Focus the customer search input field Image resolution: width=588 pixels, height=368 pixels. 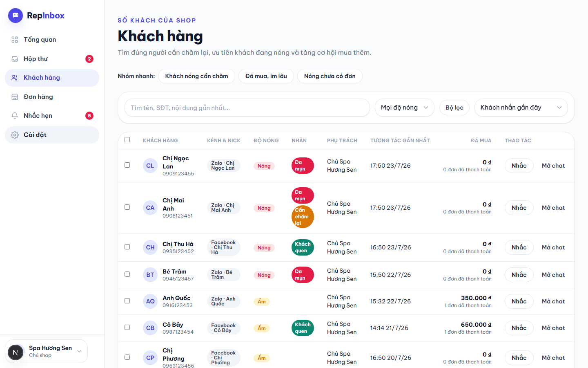pos(247,108)
